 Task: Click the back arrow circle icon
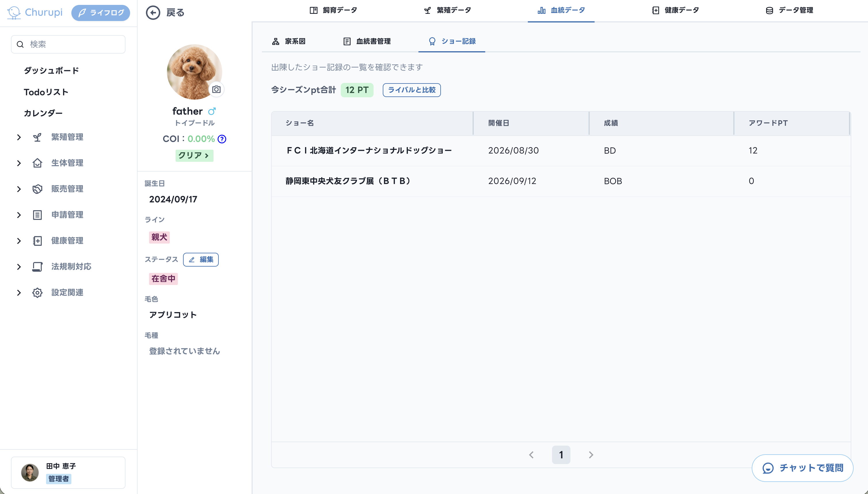click(153, 13)
